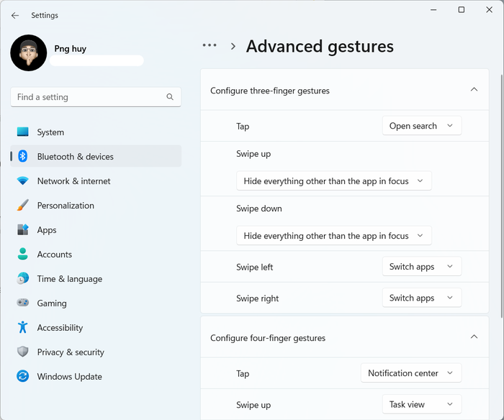
Task: Open the Windows Update label
Action: tap(69, 377)
